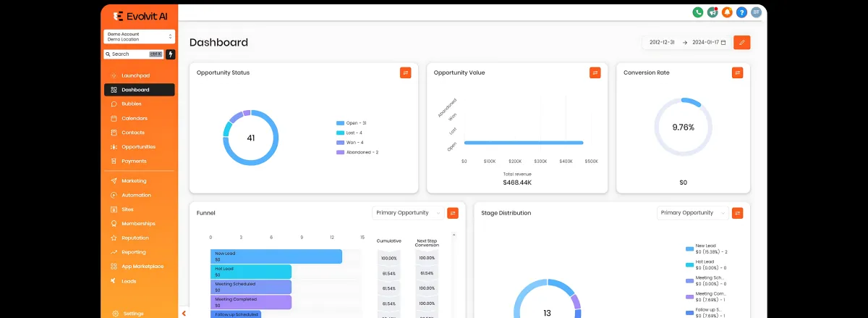The width and height of the screenshot is (868, 318).
Task: Click the Opportunity Status donut chart
Action: click(x=250, y=138)
